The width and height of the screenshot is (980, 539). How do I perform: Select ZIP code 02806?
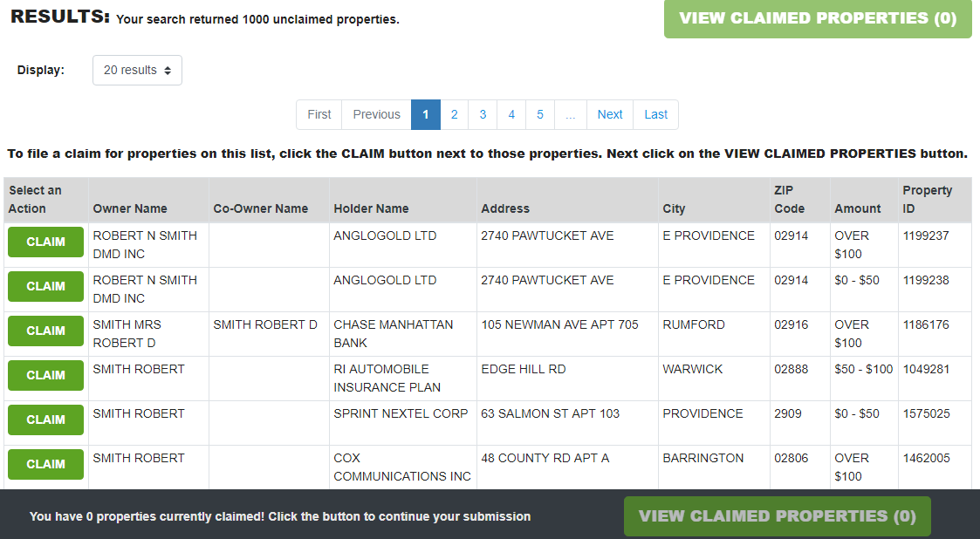point(792,458)
